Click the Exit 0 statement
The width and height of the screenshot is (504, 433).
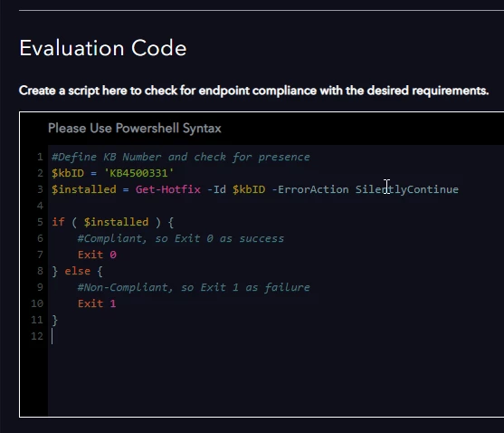tap(97, 255)
